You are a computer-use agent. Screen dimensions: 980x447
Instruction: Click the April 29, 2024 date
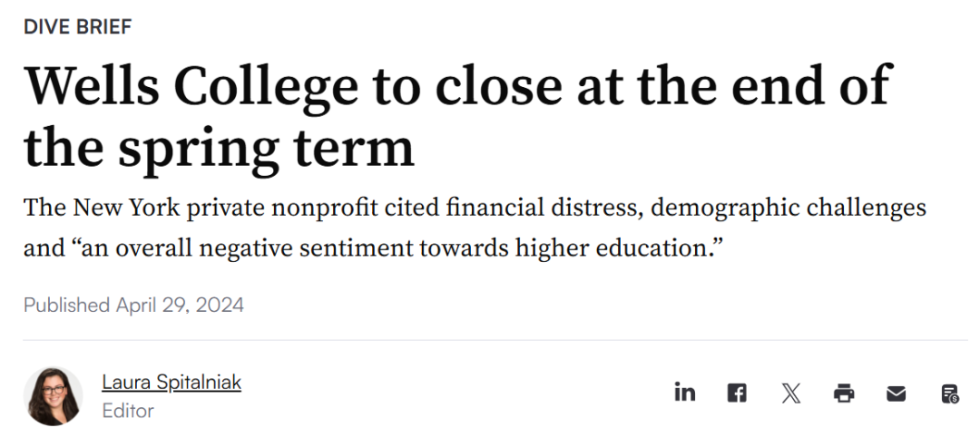pyautogui.click(x=180, y=306)
